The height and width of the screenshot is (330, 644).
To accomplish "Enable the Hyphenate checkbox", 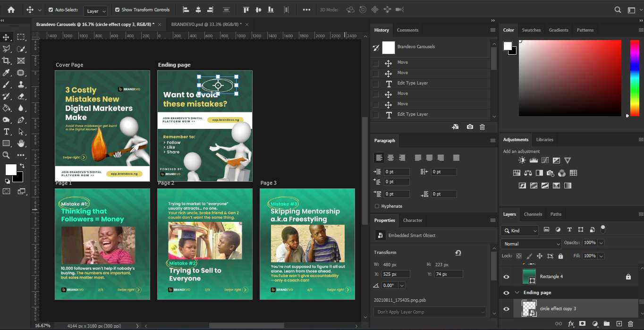I will [377, 206].
